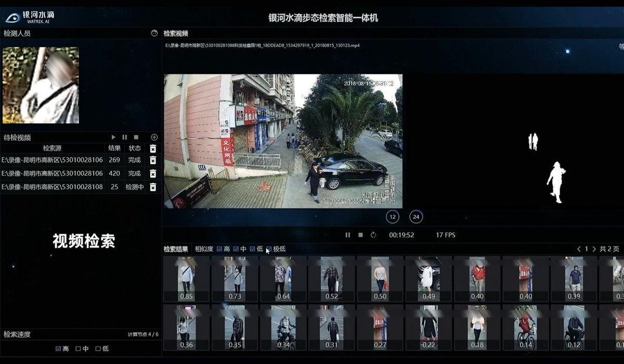Viewport: 624px width, 364px height.
Task: Select the 检索视频 panel header tab
Action: [x=177, y=33]
